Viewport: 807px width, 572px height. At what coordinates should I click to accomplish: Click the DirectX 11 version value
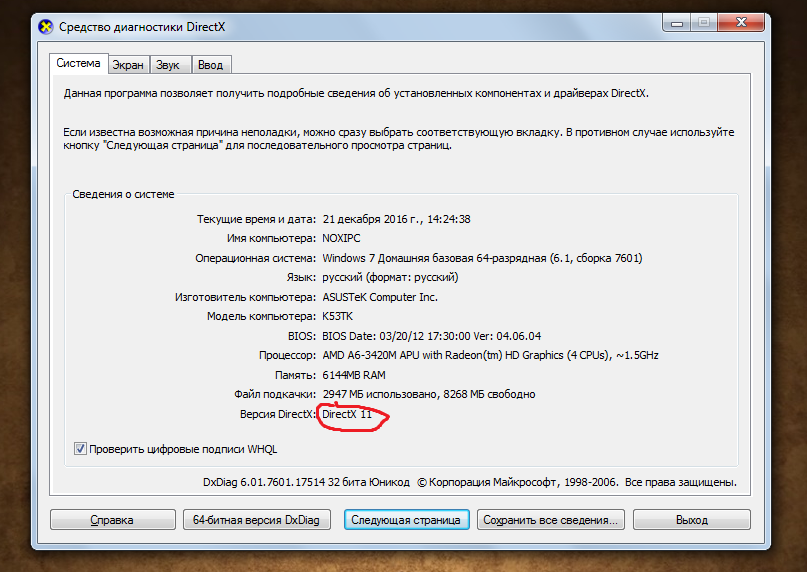(347, 414)
